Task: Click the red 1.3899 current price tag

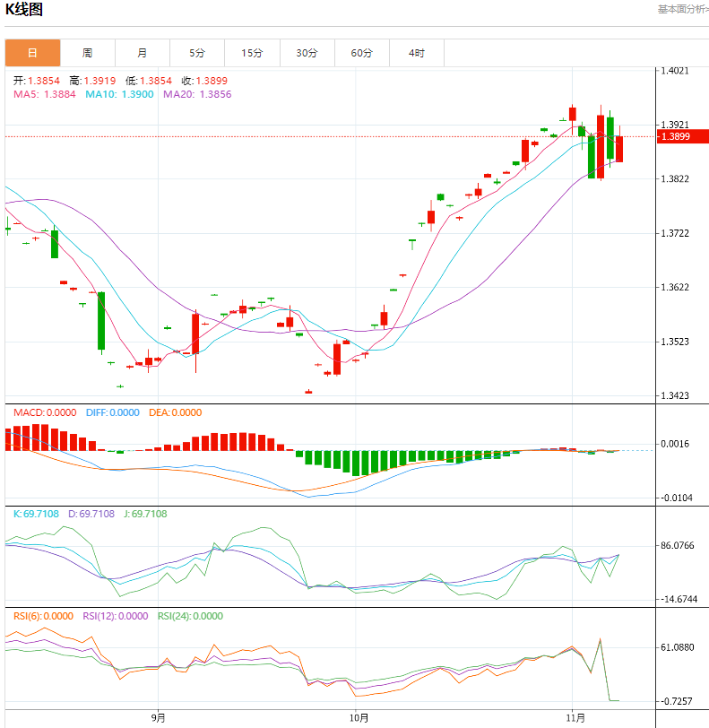Action: pos(682,136)
